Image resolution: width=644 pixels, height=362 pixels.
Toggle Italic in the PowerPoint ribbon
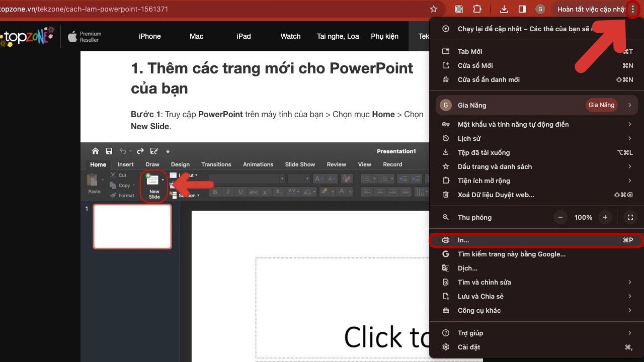[227, 192]
